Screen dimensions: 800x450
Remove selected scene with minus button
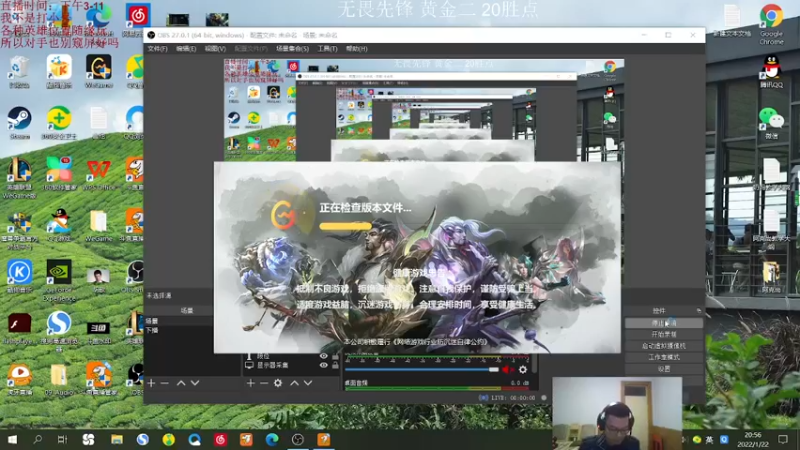[x=164, y=383]
